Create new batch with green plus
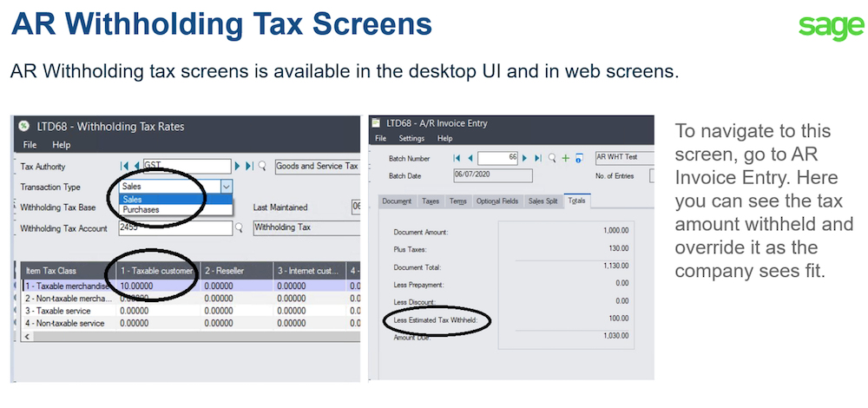Image resolution: width=868 pixels, height=408 pixels. point(566,158)
